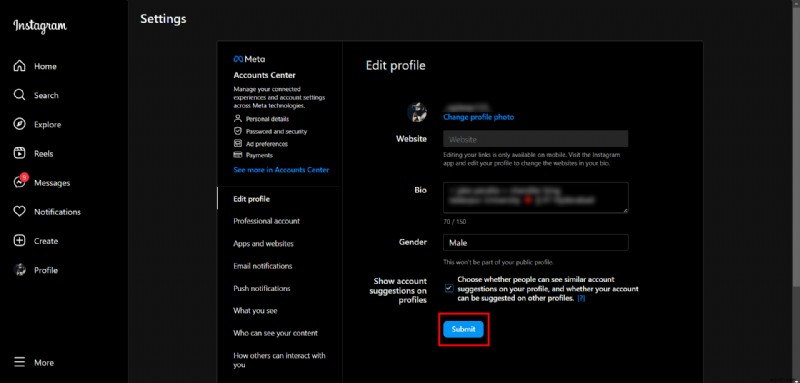
Task: Open the Profile avatar in the sidebar
Action: coord(19,270)
